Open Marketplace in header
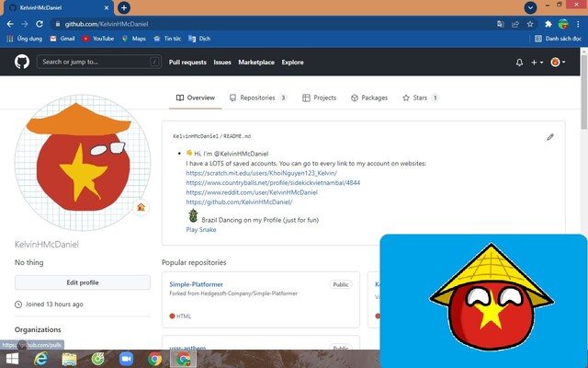This screenshot has width=588, height=368. (x=256, y=63)
